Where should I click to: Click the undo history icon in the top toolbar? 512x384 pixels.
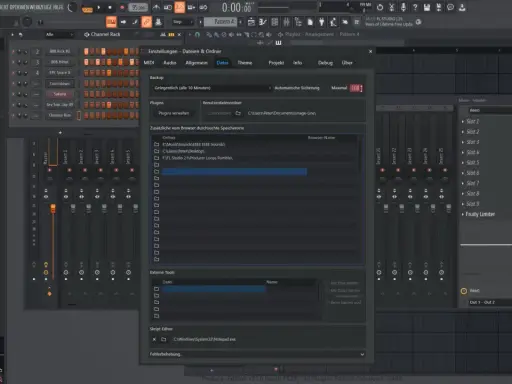click(x=380, y=7)
